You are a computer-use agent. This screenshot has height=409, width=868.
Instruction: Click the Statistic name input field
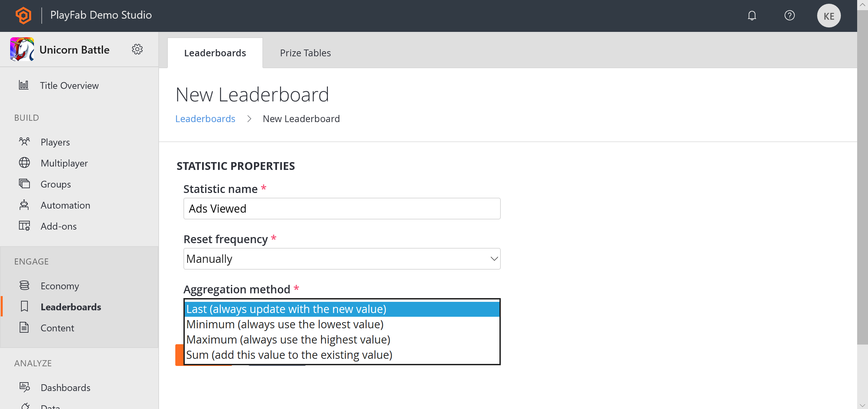pyautogui.click(x=341, y=208)
